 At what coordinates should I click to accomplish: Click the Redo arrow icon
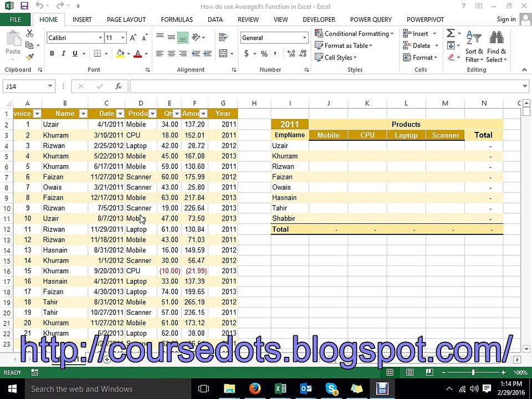click(60, 6)
